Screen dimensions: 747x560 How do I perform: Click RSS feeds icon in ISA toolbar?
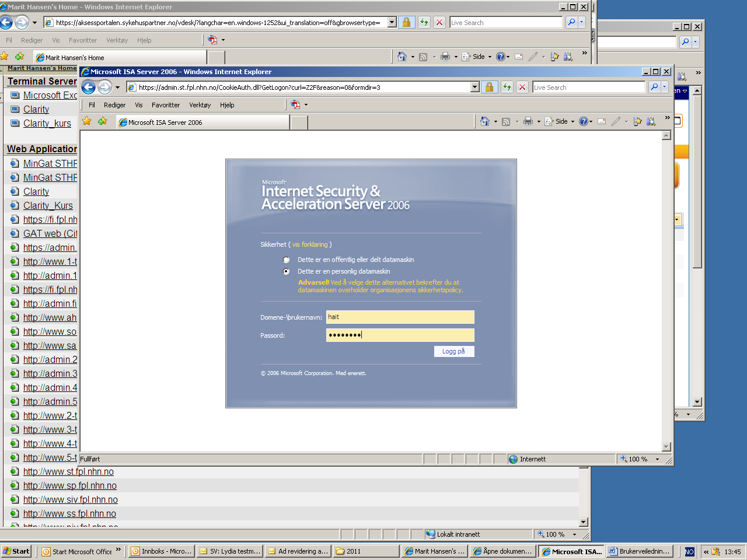[x=506, y=121]
